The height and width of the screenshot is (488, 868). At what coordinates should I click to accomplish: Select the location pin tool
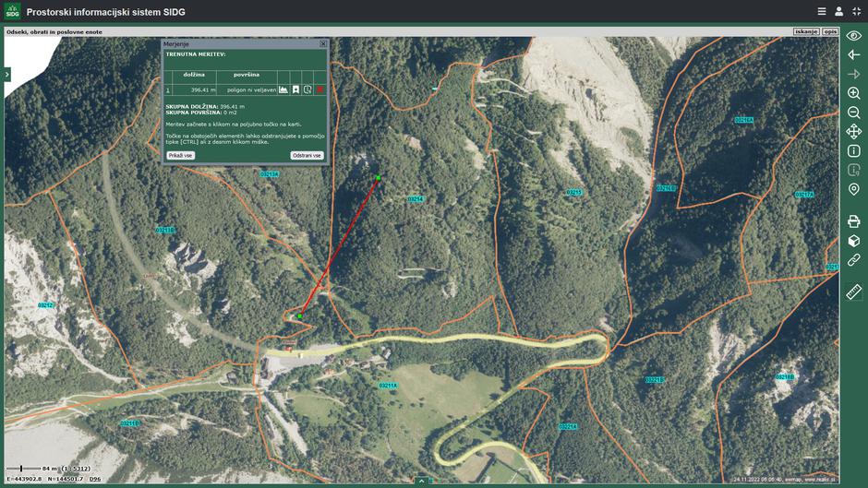(x=853, y=189)
